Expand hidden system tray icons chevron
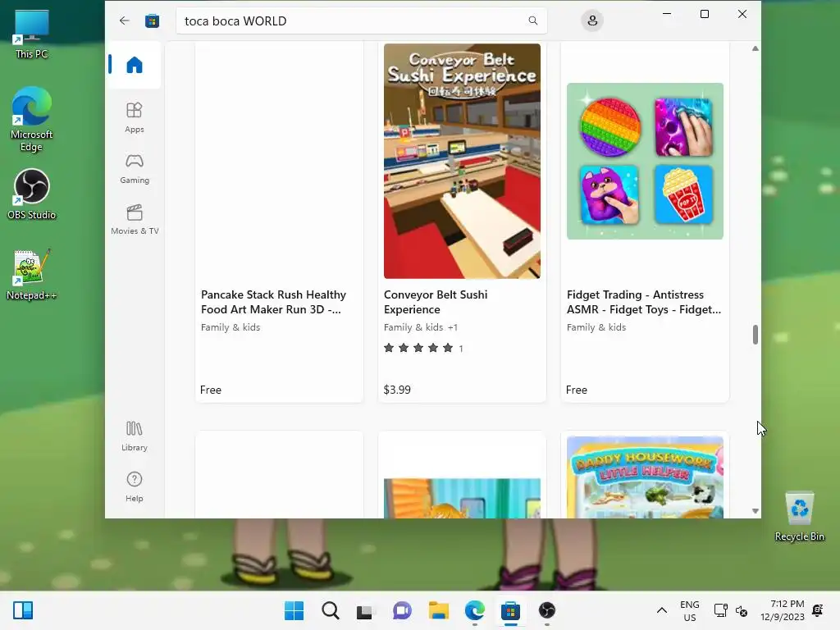Viewport: 840px width, 630px height. [662, 610]
